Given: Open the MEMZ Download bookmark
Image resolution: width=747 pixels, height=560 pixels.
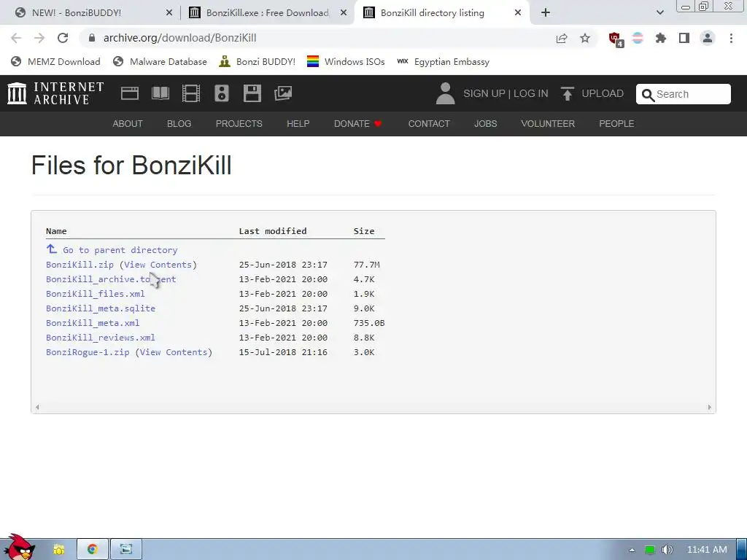Looking at the screenshot, I should (55, 61).
